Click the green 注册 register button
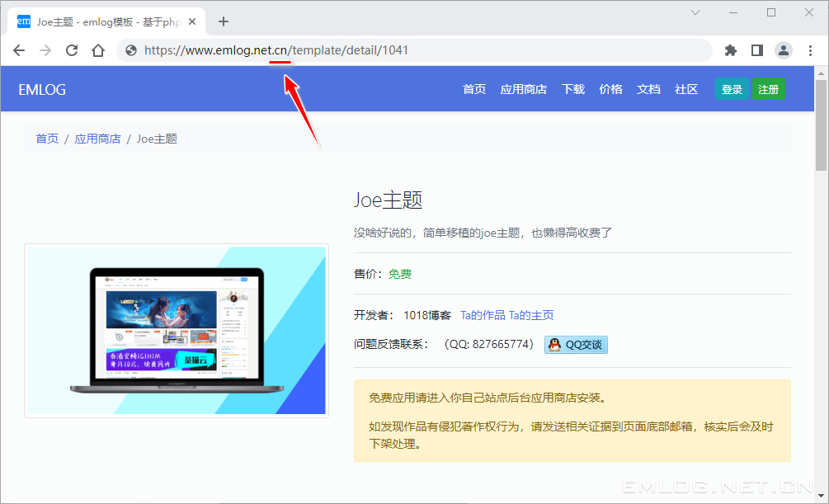The width and height of the screenshot is (829, 504). 769,89
